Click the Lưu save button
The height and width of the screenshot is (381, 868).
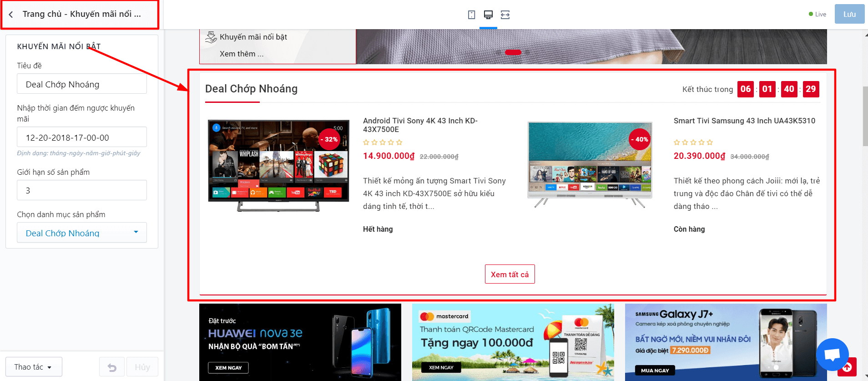849,14
